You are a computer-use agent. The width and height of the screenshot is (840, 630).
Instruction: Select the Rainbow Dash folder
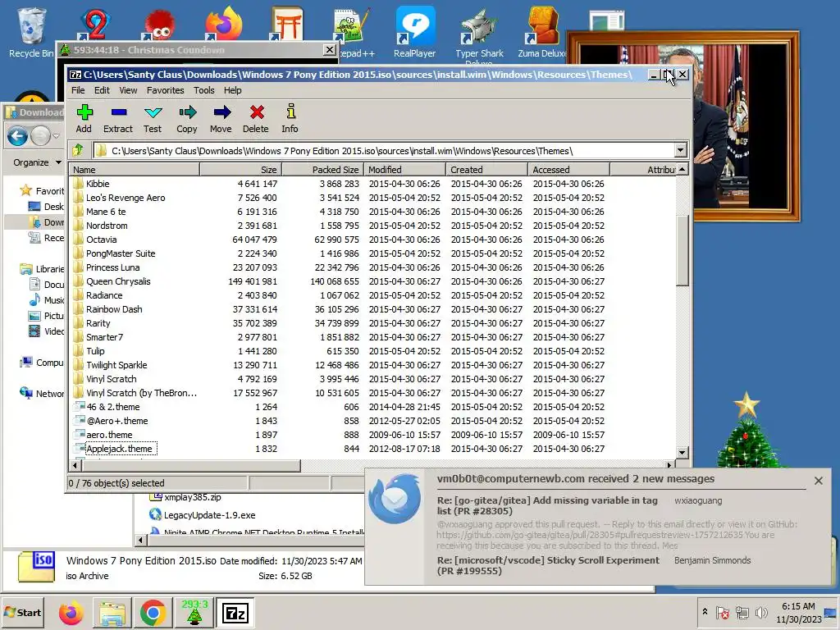point(114,309)
